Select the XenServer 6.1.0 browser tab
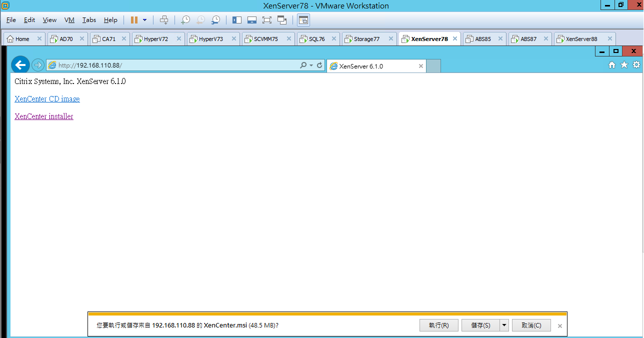Screen dimensions: 644x338 point(376,66)
